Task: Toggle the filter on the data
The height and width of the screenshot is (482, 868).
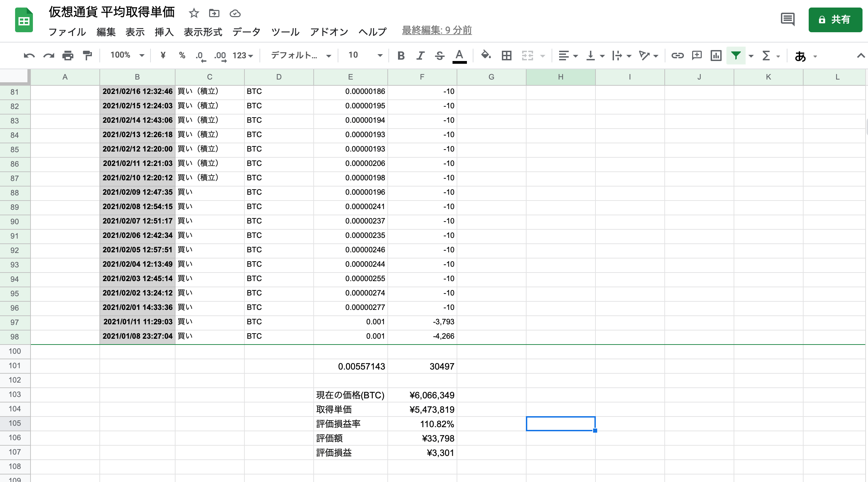Action: tap(736, 55)
